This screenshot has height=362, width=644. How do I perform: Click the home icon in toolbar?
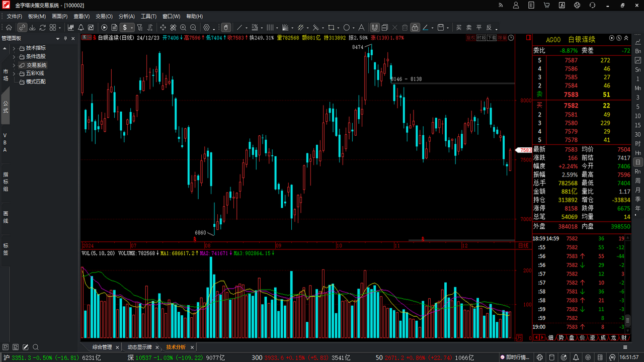click(9, 28)
